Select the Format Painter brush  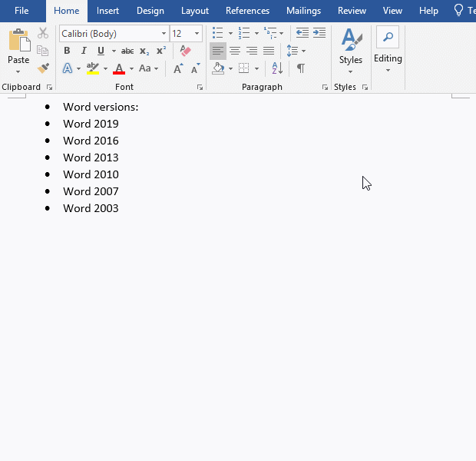43,68
